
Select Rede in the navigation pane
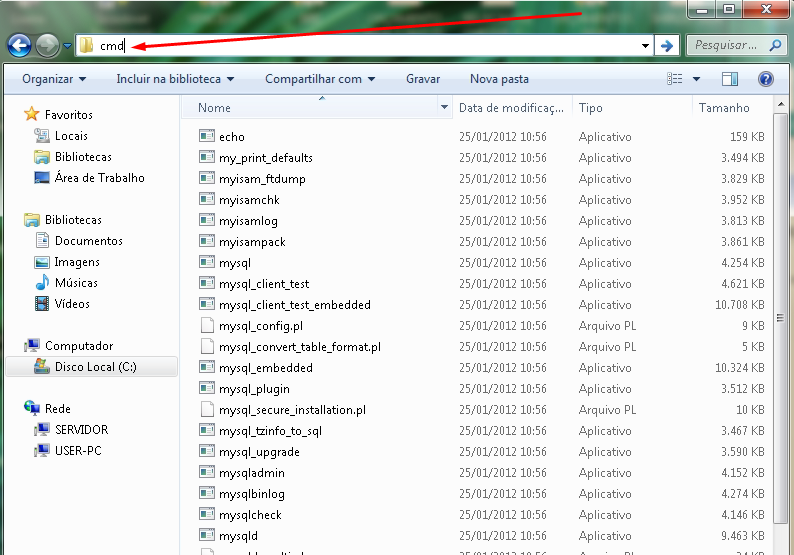coord(57,409)
